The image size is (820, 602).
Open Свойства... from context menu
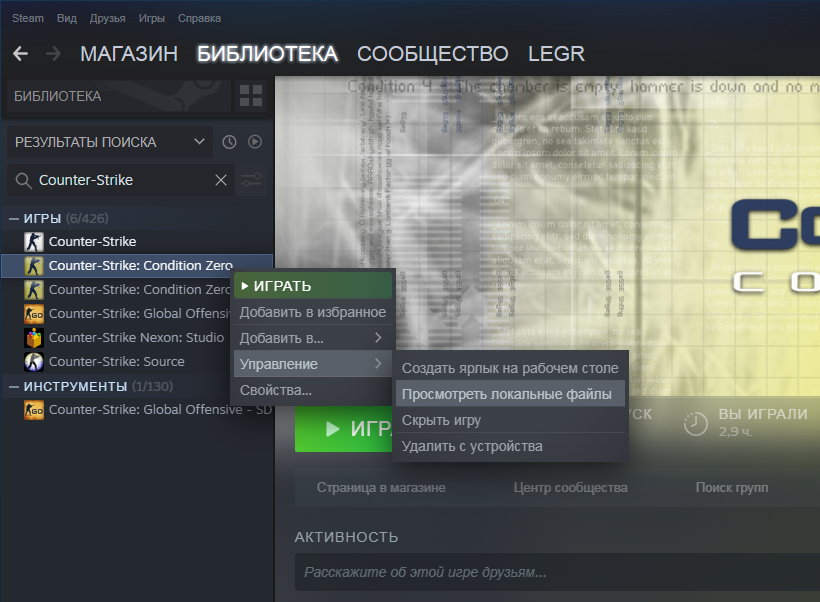pyautogui.click(x=313, y=390)
